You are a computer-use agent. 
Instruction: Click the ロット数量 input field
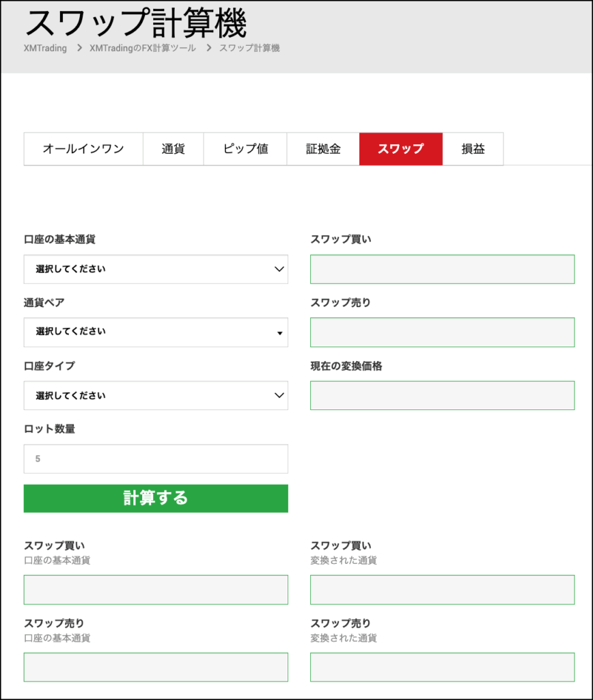click(156, 459)
